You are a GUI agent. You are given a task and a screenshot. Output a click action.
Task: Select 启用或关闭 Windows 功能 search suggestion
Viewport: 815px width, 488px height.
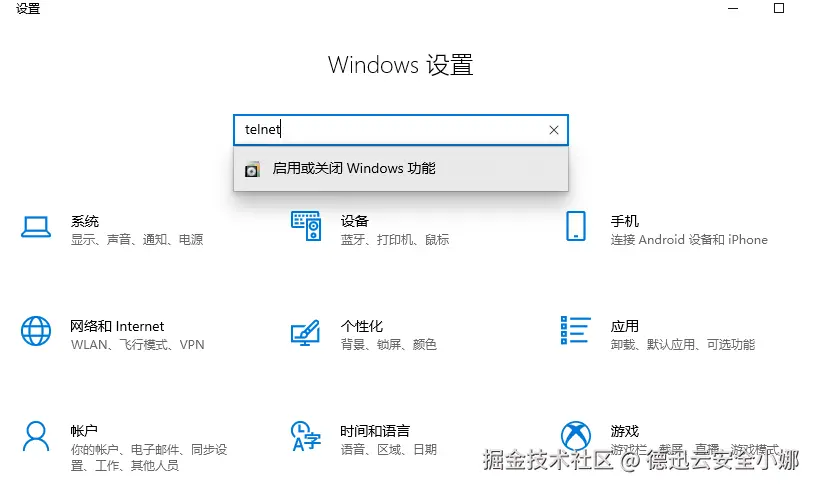(x=401, y=168)
